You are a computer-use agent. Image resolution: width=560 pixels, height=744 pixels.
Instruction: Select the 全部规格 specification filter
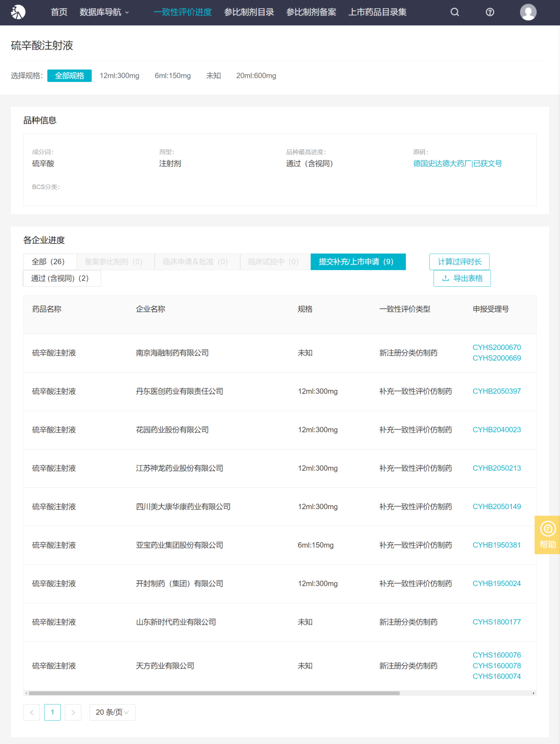pyautogui.click(x=69, y=76)
